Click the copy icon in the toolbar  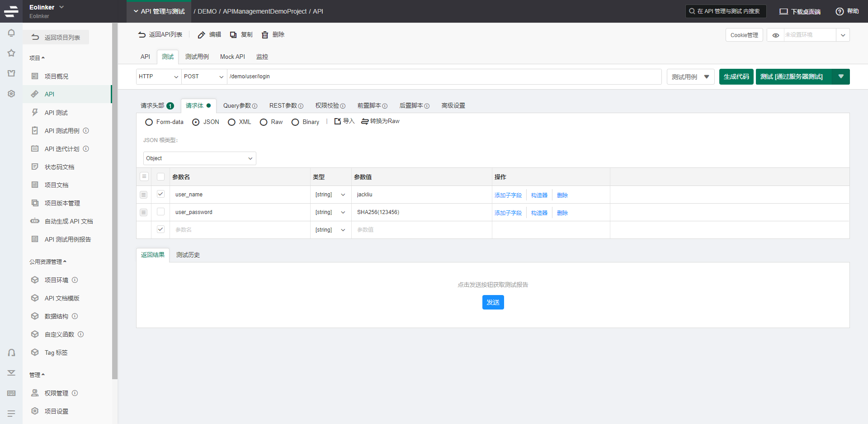233,35
